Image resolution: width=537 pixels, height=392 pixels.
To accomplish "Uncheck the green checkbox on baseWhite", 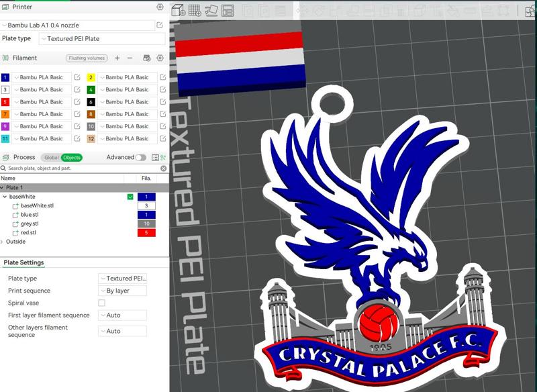I will [x=131, y=195].
